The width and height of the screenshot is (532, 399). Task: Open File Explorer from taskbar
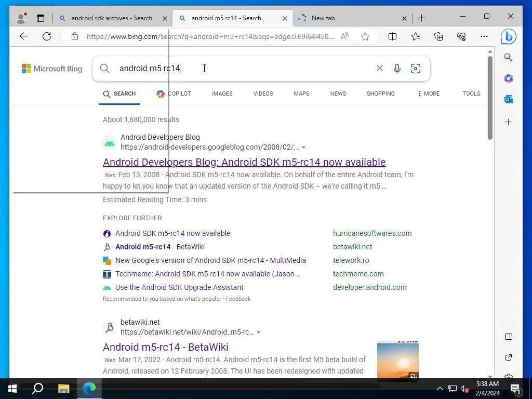(63, 389)
